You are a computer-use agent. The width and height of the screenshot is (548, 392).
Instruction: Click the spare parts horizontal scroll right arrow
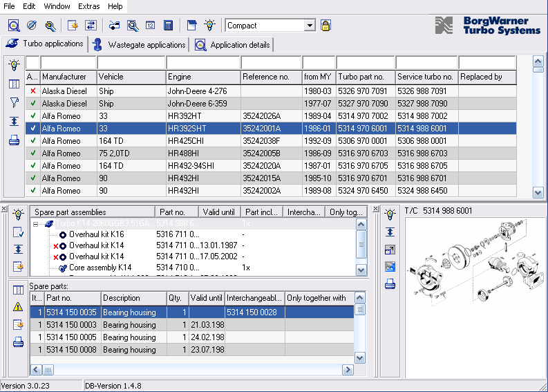tap(348, 370)
